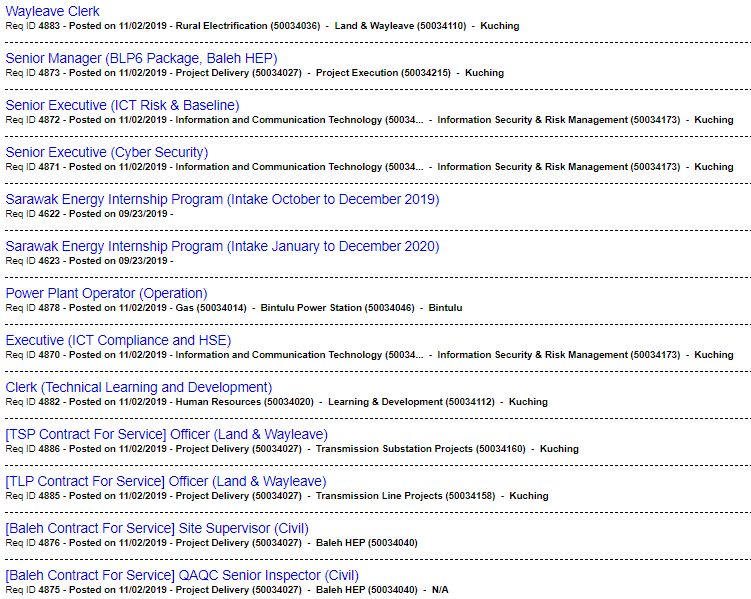Click 'Gas (50034014)' text
Image resolution: width=751 pixels, height=599 pixels.
[211, 307]
